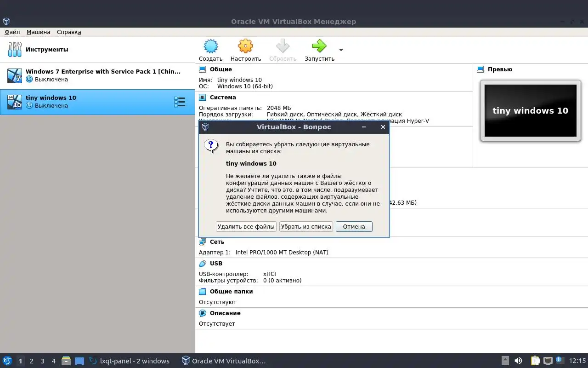Click the LXQt start menu icon in taskbar

(7, 361)
